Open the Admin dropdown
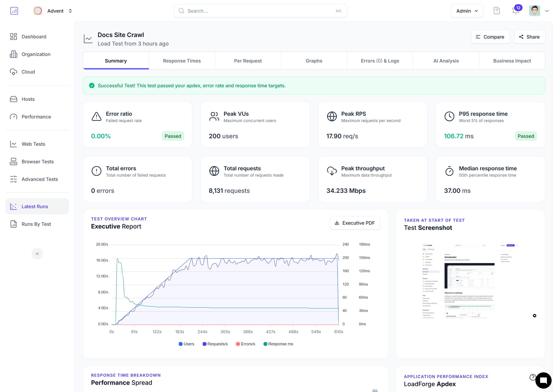This screenshot has height=392, width=555. pos(467,11)
